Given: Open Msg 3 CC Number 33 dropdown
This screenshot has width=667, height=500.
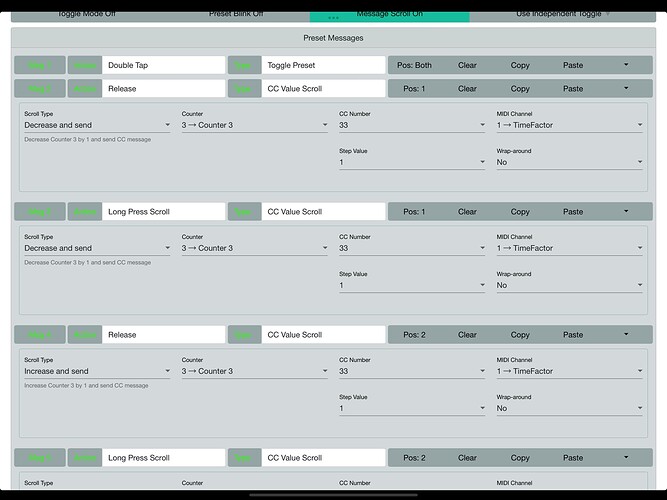Looking at the screenshot, I should [412, 248].
